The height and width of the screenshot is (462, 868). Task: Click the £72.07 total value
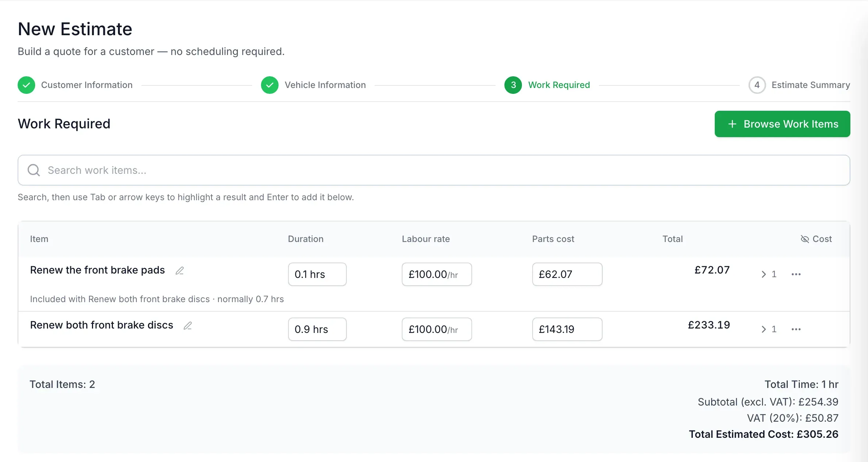click(712, 270)
